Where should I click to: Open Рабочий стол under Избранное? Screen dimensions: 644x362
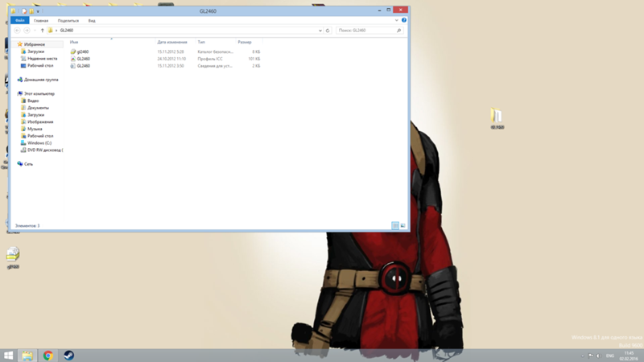click(x=40, y=66)
